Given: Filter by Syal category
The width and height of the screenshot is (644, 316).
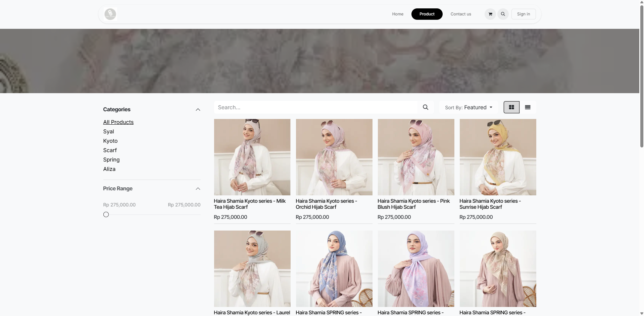Looking at the screenshot, I should (x=109, y=131).
